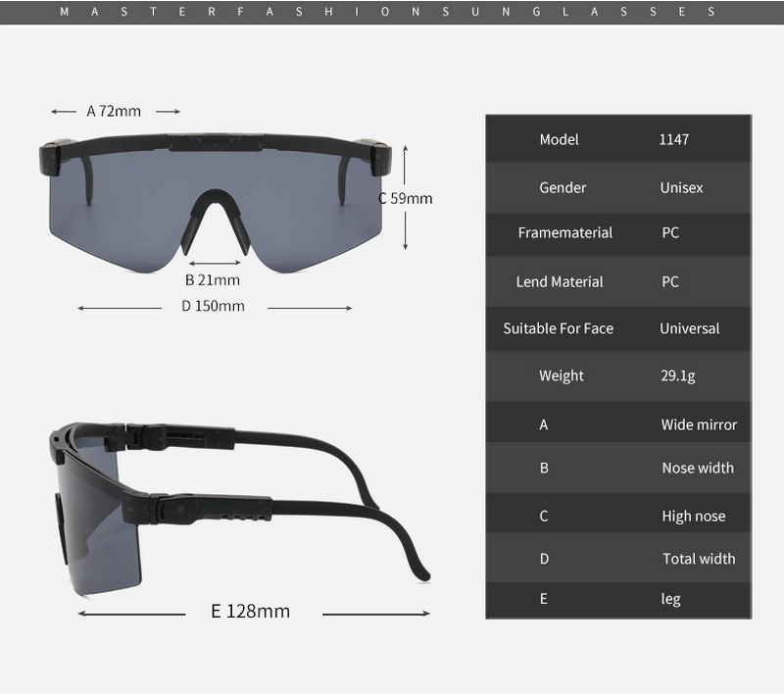This screenshot has height=694, width=784.
Task: Click the 'Unisex' gender value
Action: 681,187
